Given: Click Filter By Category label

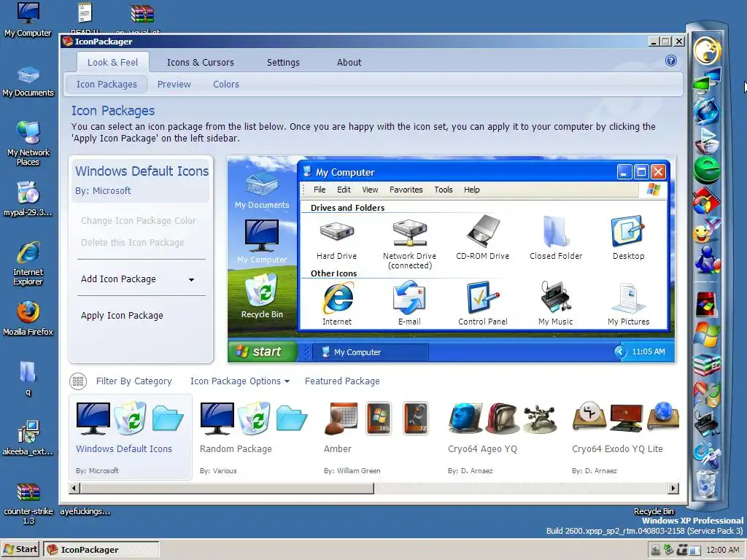Looking at the screenshot, I should (x=134, y=381).
